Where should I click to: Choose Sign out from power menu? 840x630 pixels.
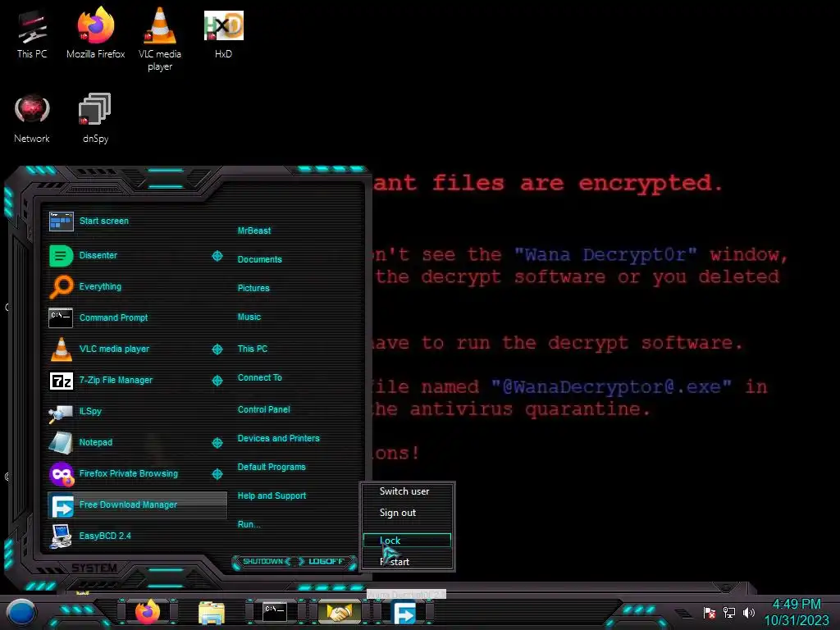click(x=407, y=513)
